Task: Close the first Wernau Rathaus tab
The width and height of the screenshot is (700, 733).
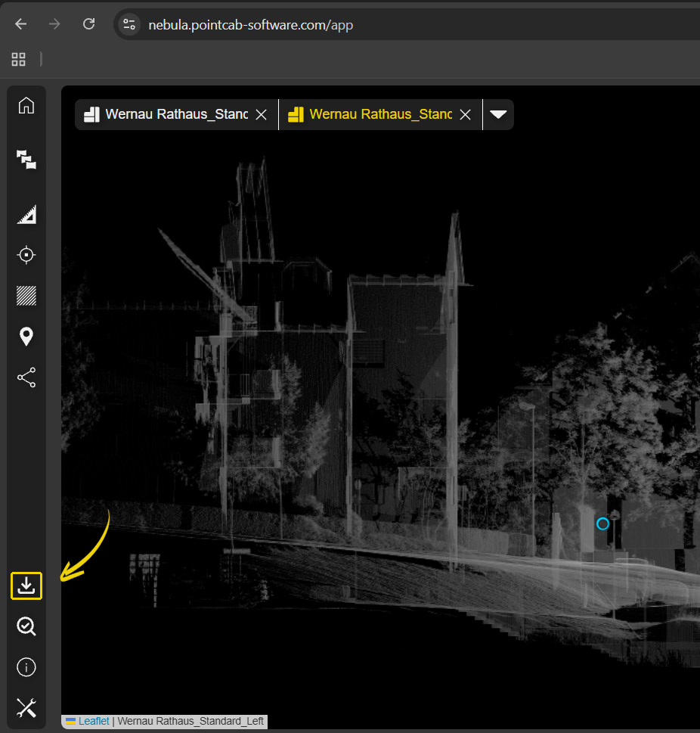Action: 262,114
